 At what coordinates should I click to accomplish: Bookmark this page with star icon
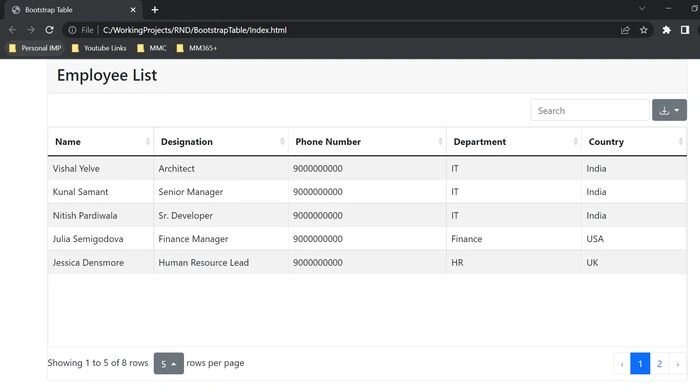643,30
